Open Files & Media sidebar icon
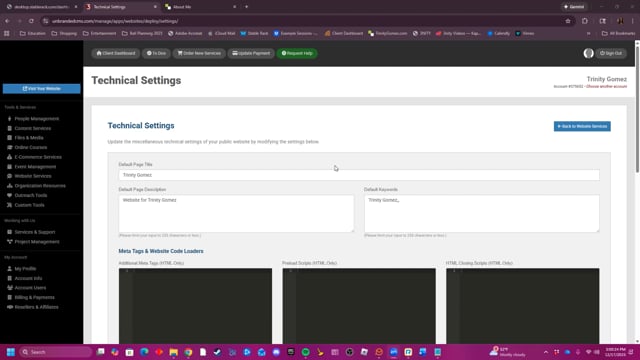The image size is (640, 360). [x=9, y=138]
